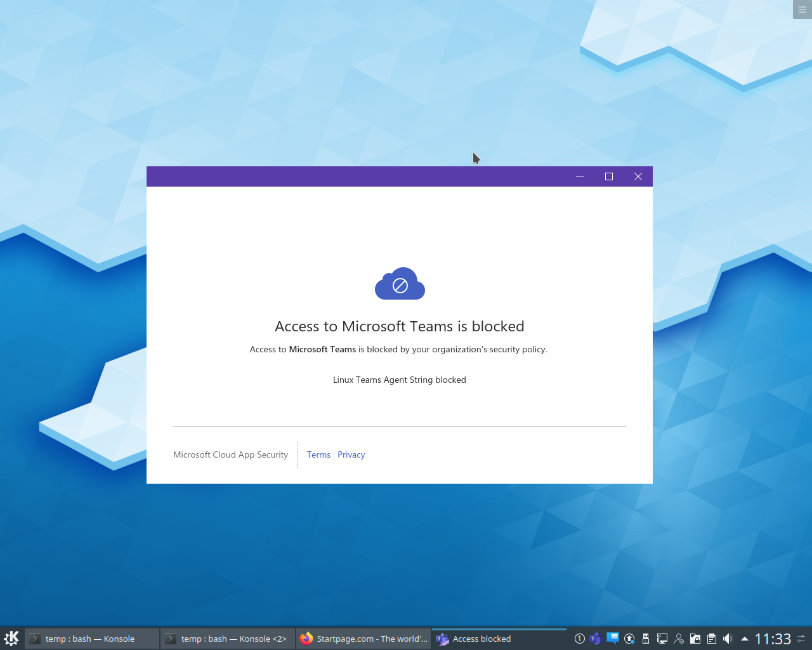Open the Privacy link
The height and width of the screenshot is (650, 812).
[351, 454]
